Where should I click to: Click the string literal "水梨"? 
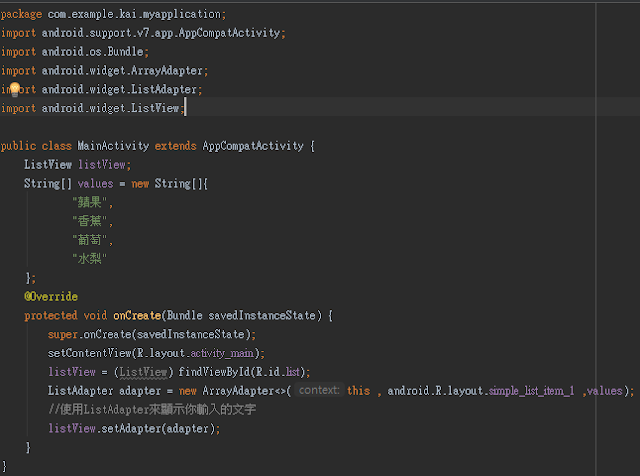90,258
